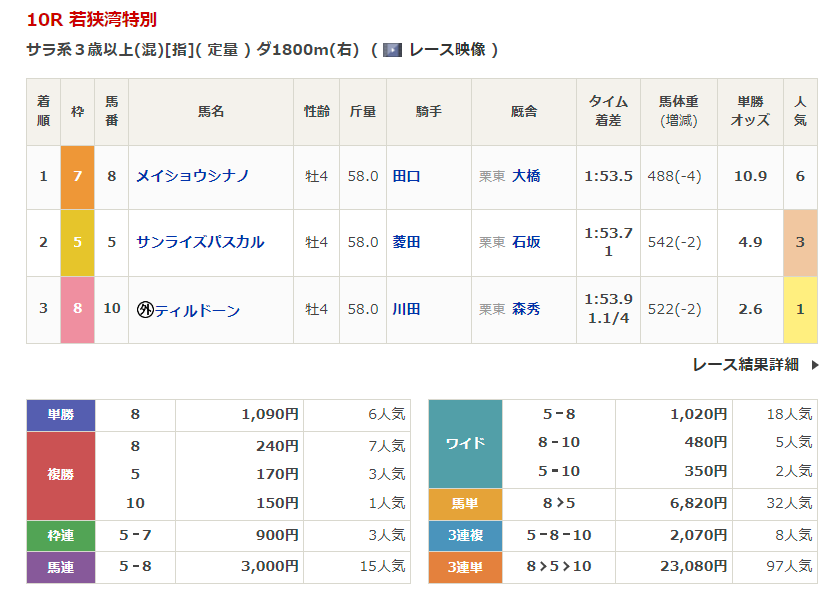
Task: Click the 単勝 payout label
Action: 61,415
